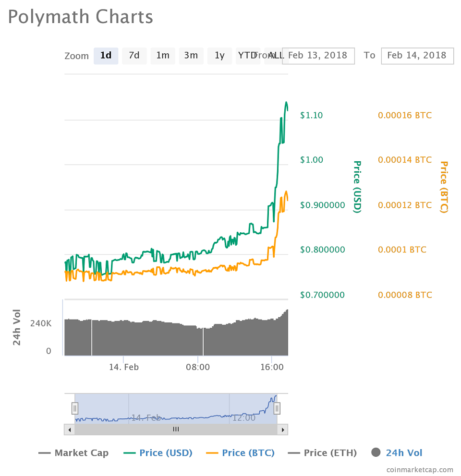Click the vertical Price (BTC) axis title
This screenshot has width=461, height=476.
tap(444, 187)
